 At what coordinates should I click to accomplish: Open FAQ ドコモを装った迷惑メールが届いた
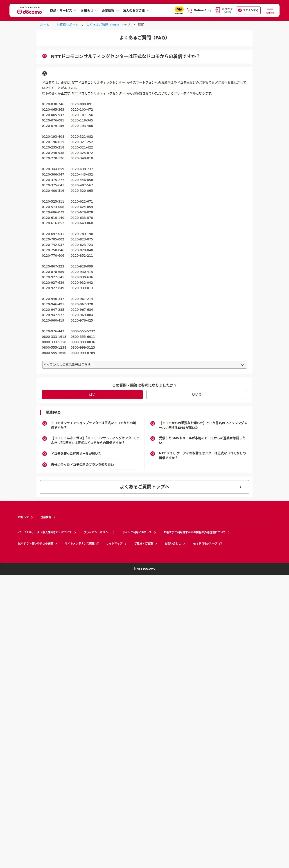(76, 454)
